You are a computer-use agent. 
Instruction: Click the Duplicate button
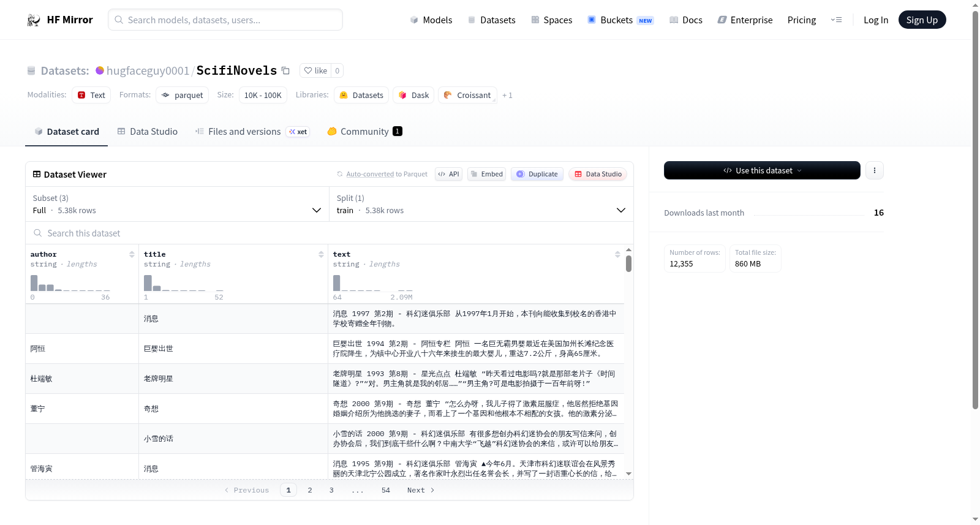click(x=537, y=174)
